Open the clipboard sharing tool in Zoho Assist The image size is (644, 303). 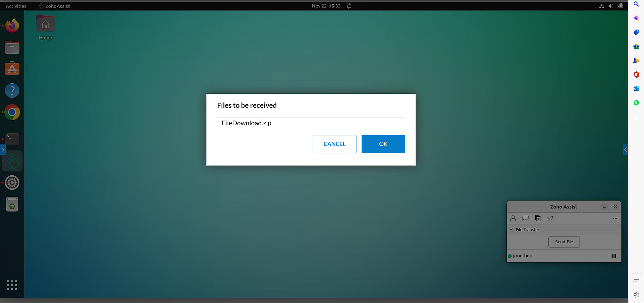point(538,218)
